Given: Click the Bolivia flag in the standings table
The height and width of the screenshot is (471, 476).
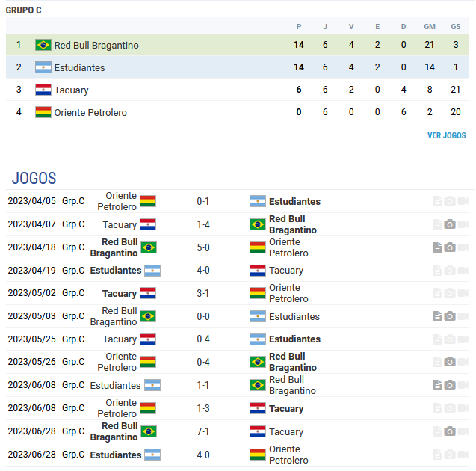Looking at the screenshot, I should tap(43, 112).
